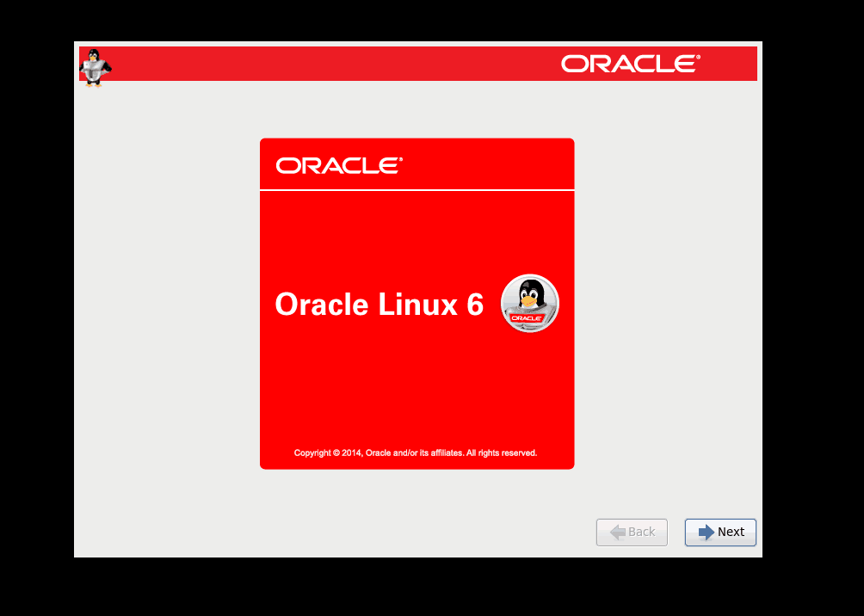
Task: Click the word "Oracle" in the splash title
Action: (x=322, y=305)
